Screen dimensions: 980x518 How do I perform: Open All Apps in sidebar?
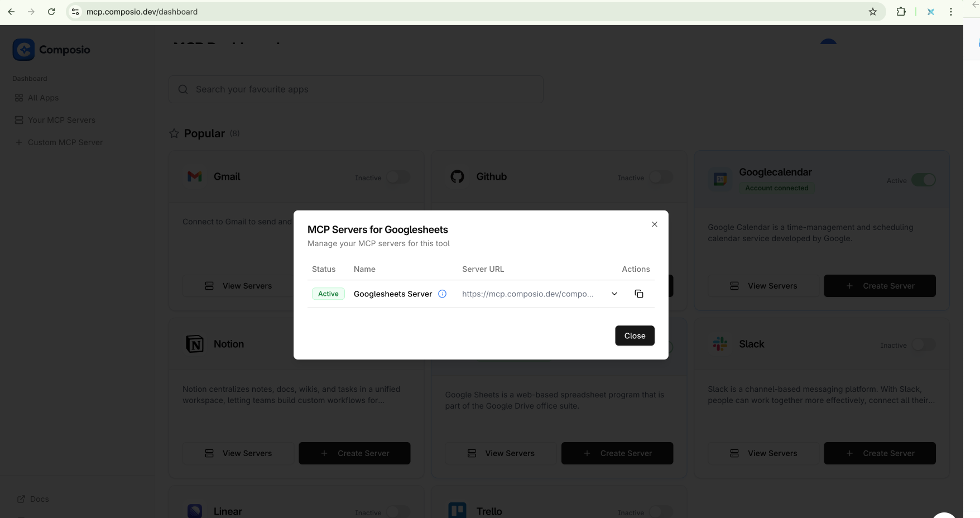click(43, 98)
